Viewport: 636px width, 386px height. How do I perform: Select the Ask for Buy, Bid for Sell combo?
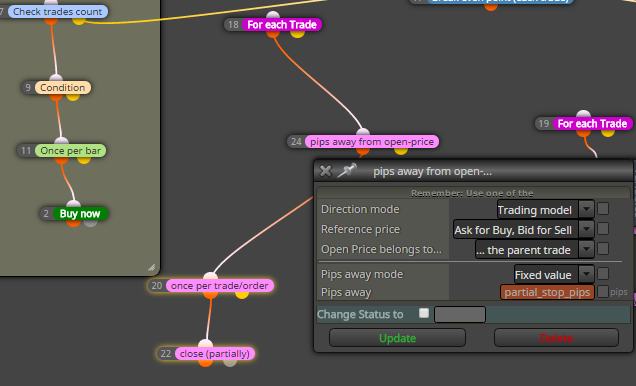[524, 229]
